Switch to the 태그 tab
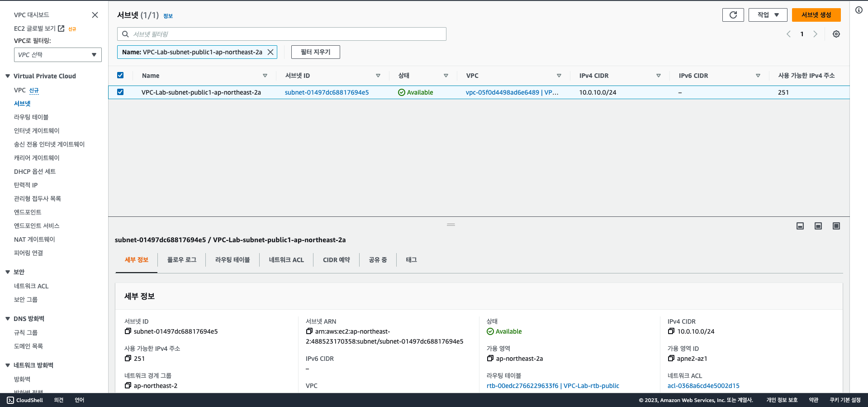Screen dimensions: 868x407 [411, 260]
